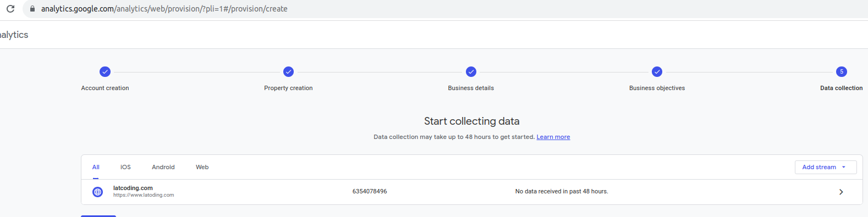
Task: Click the Property creation label
Action: coord(288,88)
